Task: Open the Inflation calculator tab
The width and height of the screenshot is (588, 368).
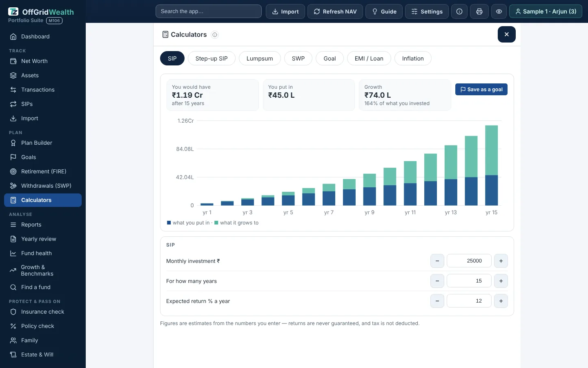Action: (413, 58)
